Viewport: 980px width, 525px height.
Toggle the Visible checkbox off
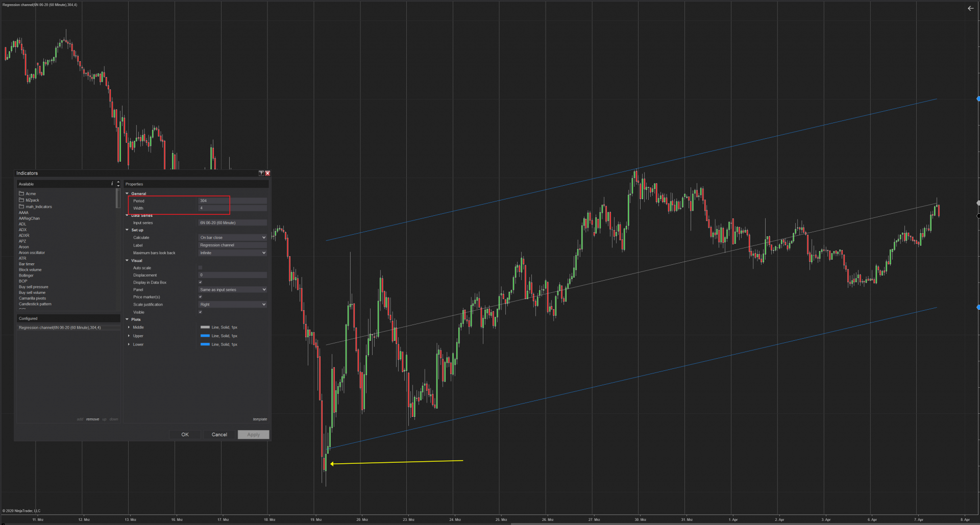tap(200, 312)
